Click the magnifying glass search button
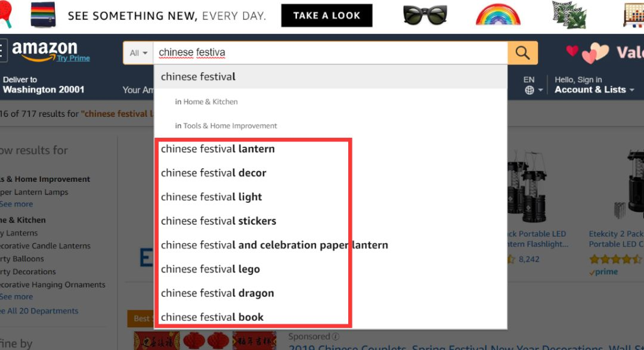Image resolution: width=644 pixels, height=350 pixels. click(522, 52)
